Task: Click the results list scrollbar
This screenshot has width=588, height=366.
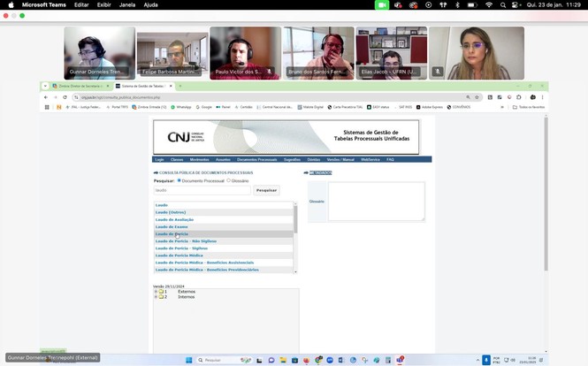Action: (x=295, y=221)
